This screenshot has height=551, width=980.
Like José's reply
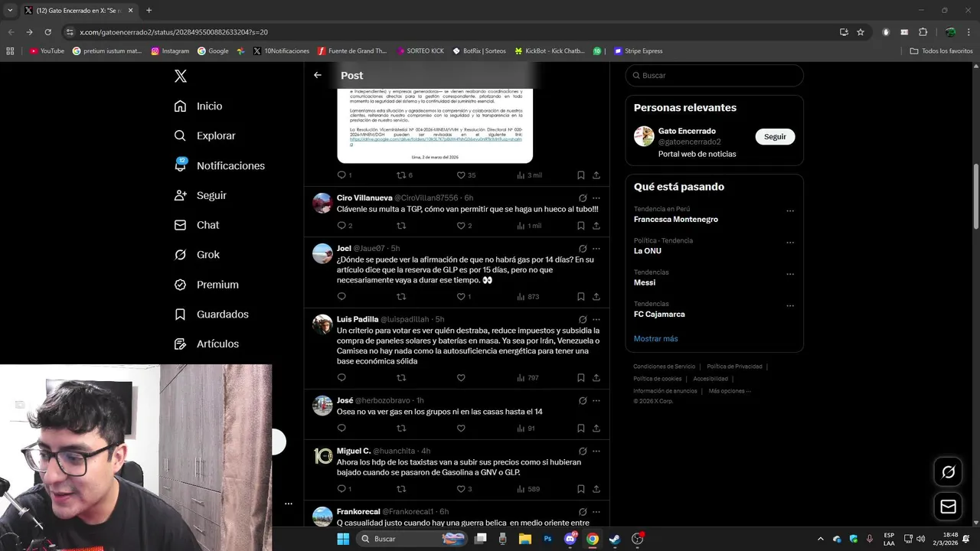[461, 428]
